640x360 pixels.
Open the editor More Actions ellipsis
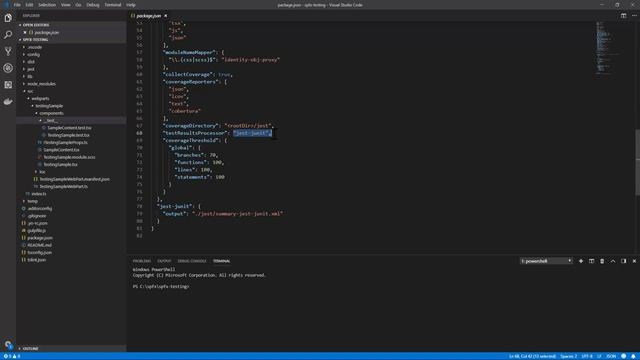click(x=634, y=16)
